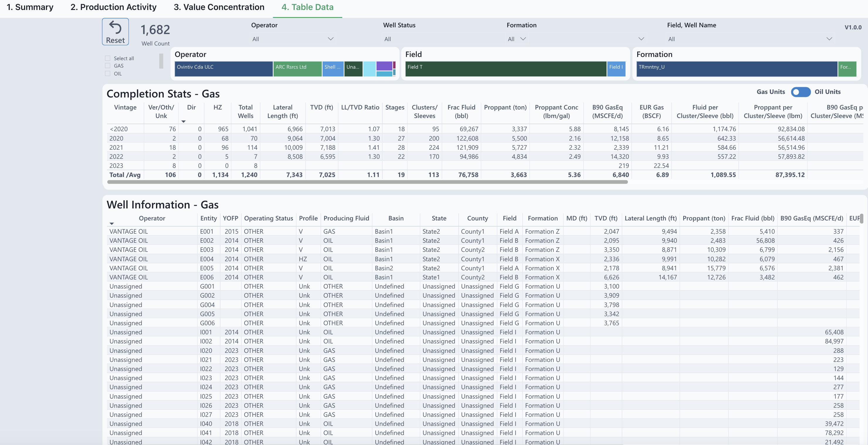
Task: Open 3. Value Concentration tab
Action: pyautogui.click(x=219, y=7)
